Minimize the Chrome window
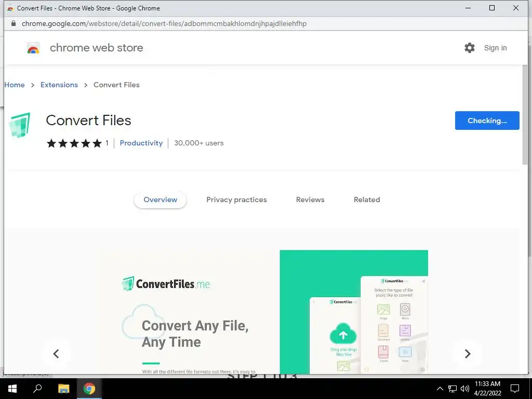The width and height of the screenshot is (532, 399). tap(468, 8)
